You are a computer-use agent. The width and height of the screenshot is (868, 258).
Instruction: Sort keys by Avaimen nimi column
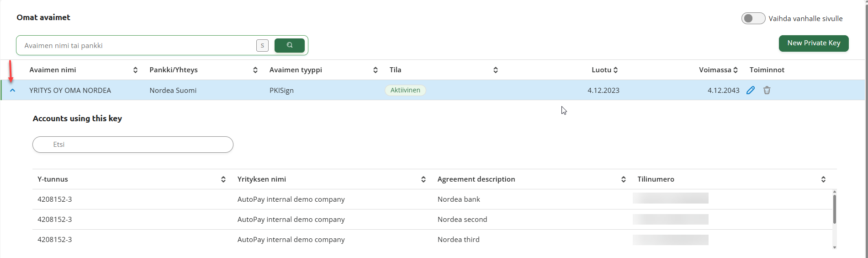(135, 70)
